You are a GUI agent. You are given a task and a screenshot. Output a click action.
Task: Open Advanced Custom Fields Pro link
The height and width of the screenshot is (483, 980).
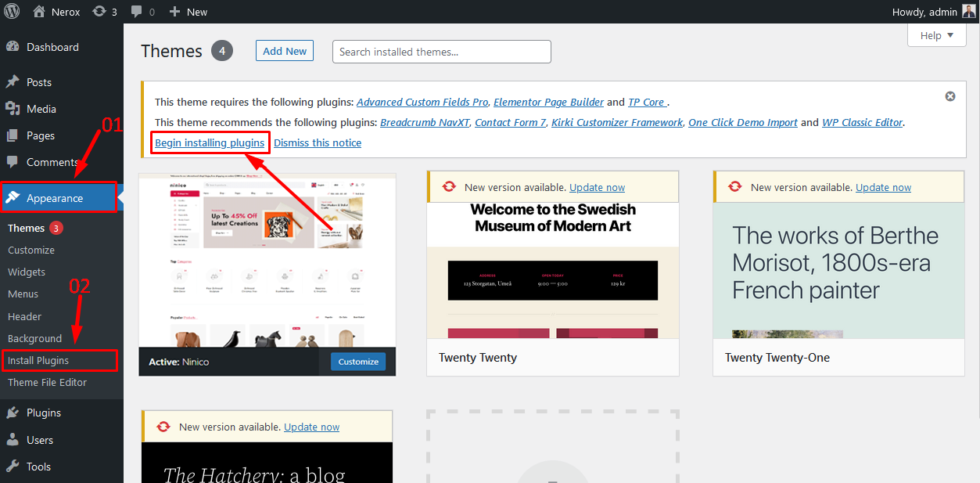pyautogui.click(x=422, y=102)
